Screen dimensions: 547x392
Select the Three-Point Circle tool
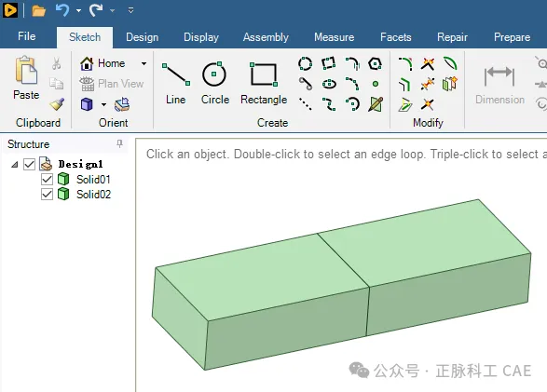[306, 63]
